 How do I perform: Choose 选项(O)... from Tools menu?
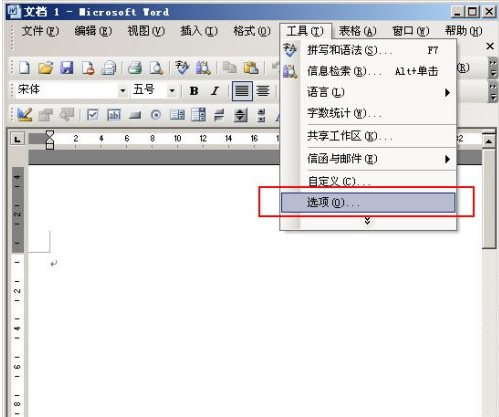pos(368,202)
